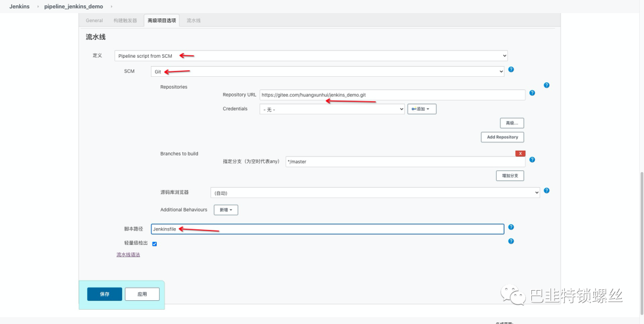This screenshot has height=324, width=644.
Task: Click the Repositories label
Action: (174, 87)
